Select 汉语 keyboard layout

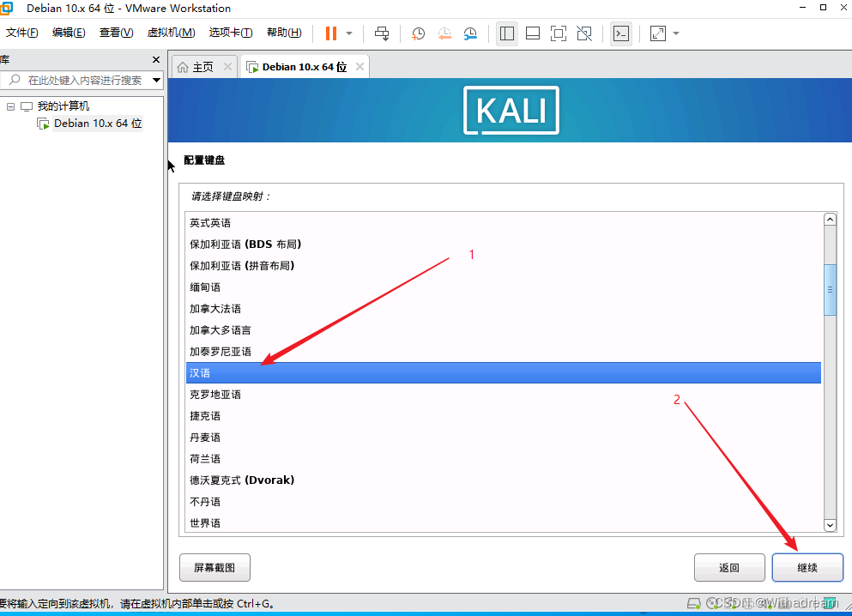click(503, 373)
